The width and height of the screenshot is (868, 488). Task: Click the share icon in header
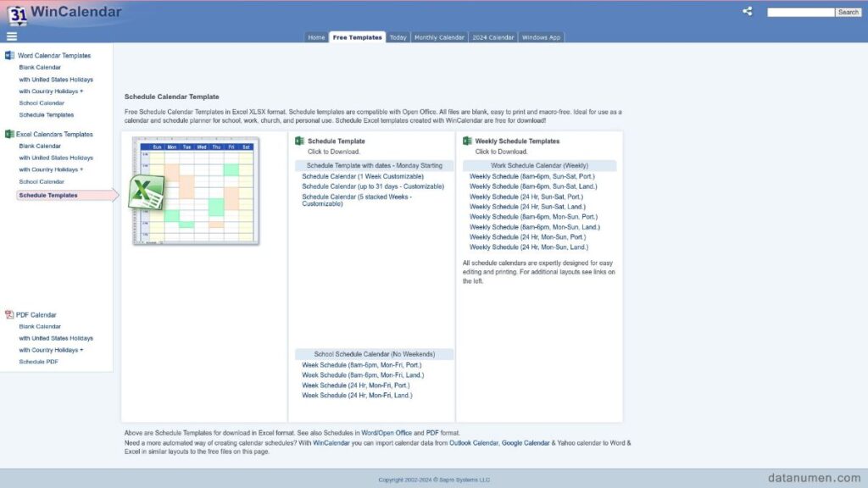coord(748,11)
